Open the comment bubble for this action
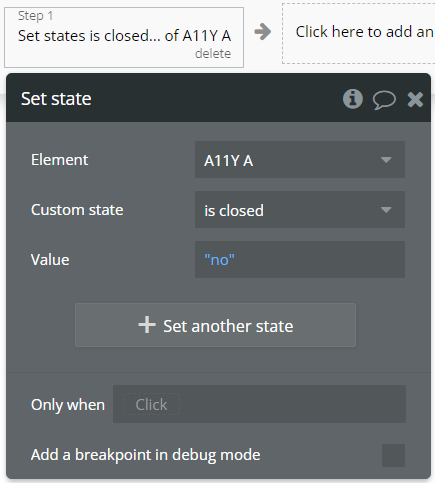 [x=384, y=100]
